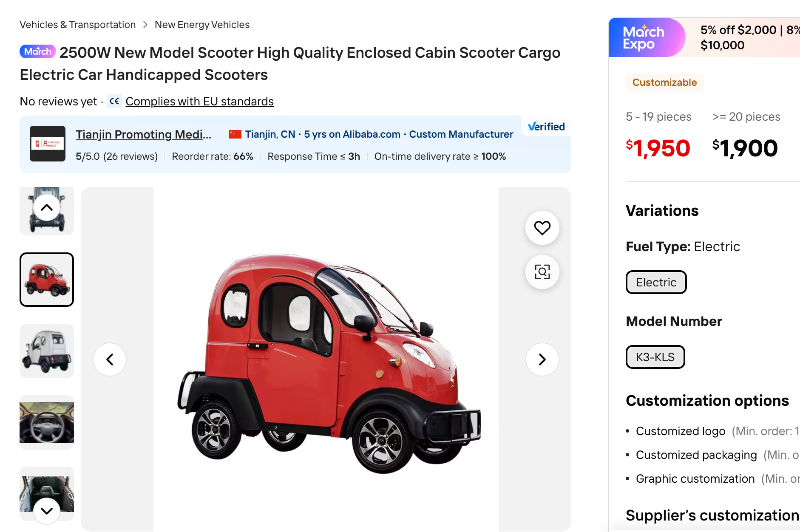Click the supplier logo image

48,144
